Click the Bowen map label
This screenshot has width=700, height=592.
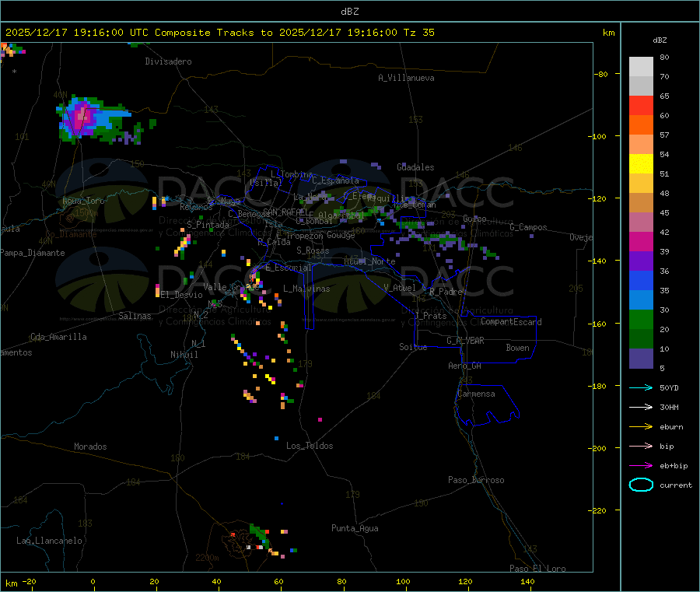pyautogui.click(x=517, y=348)
